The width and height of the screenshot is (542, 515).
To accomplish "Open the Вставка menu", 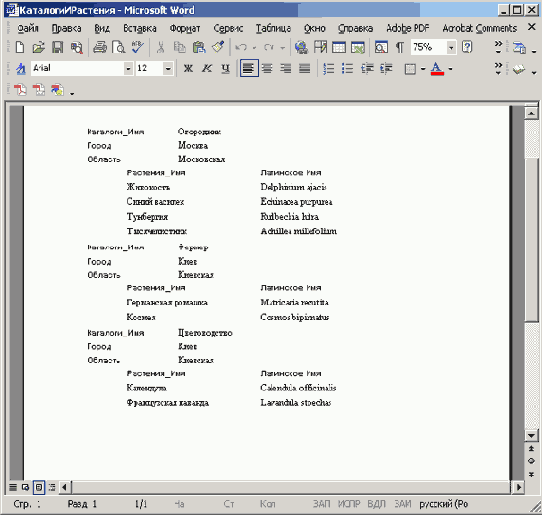I will click(140, 28).
